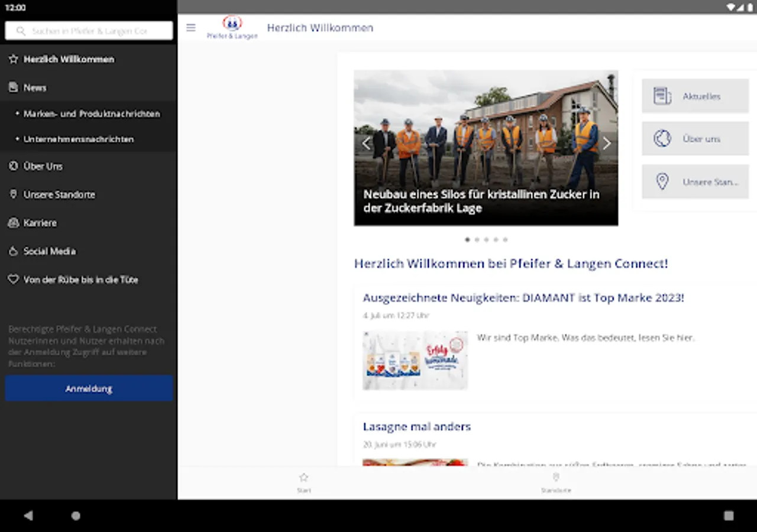Click the heart icon beside Von der Rübe

[x=13, y=280]
